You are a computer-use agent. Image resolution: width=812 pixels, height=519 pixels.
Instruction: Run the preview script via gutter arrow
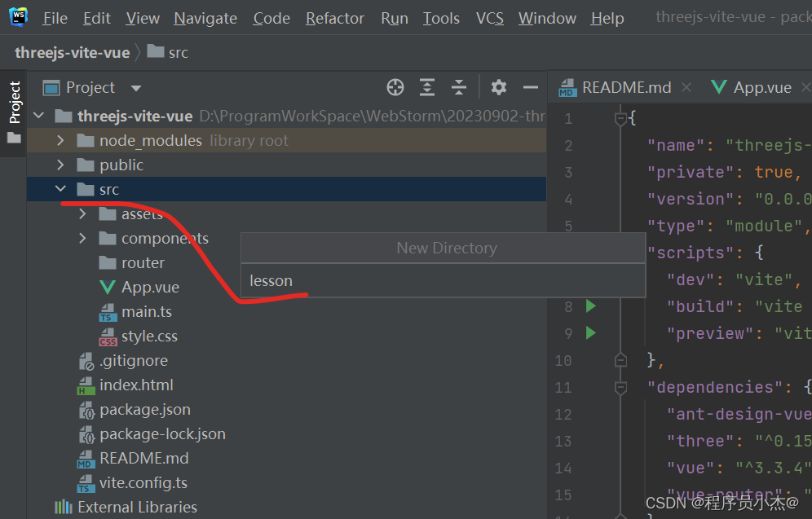click(590, 332)
